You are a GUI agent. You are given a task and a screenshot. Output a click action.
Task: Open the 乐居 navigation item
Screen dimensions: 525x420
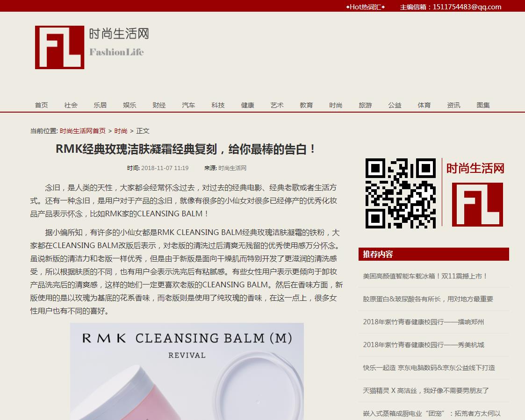[x=100, y=105]
